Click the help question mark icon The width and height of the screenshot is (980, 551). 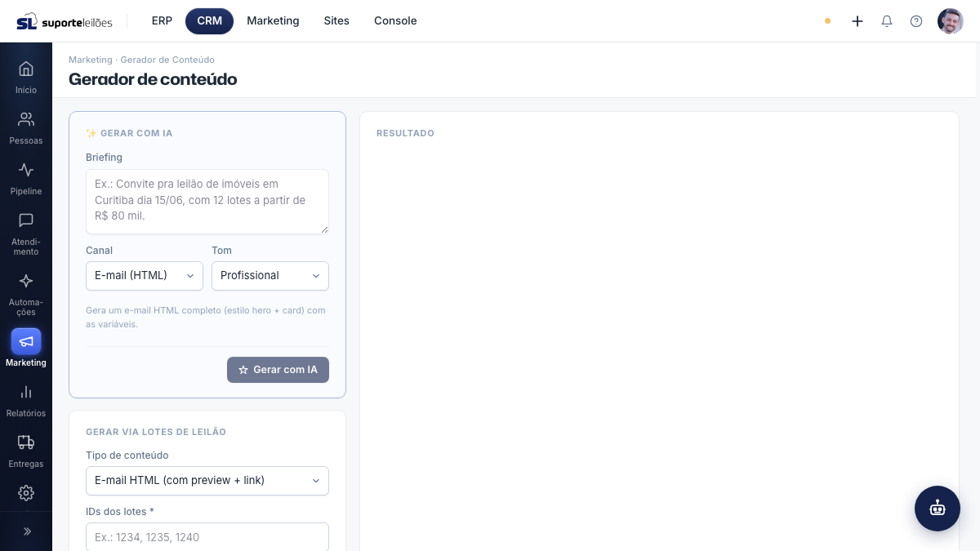point(916,21)
